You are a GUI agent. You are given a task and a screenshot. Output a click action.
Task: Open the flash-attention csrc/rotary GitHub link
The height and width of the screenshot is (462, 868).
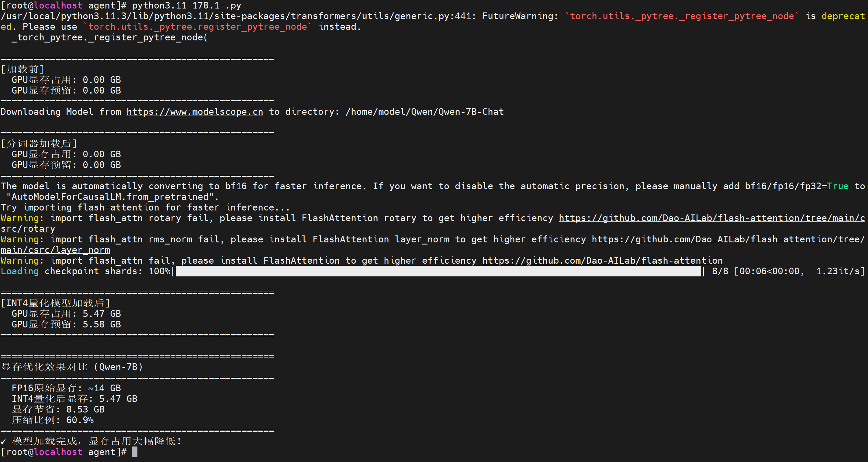[712, 218]
